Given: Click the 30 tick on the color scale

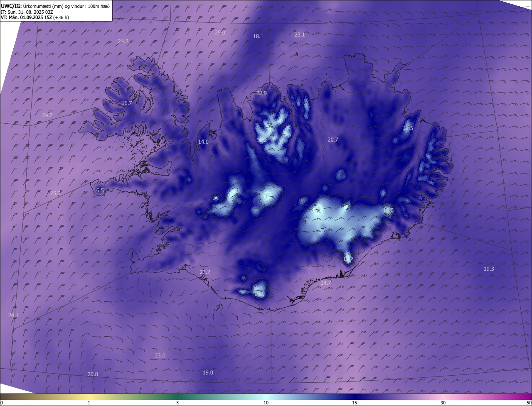Looking at the screenshot, I should tap(443, 403).
